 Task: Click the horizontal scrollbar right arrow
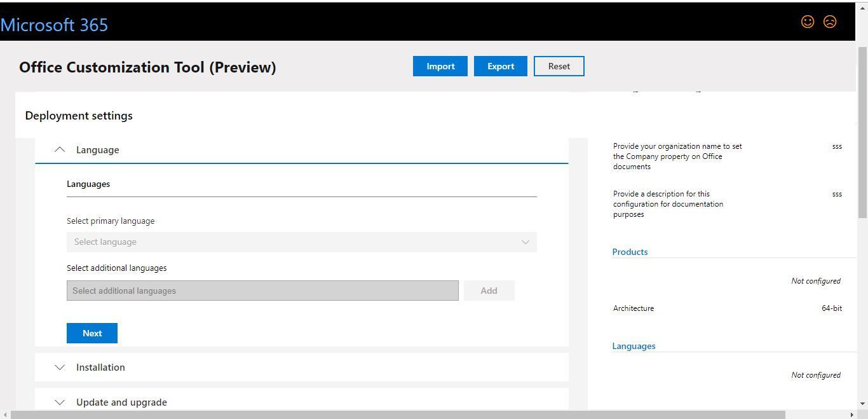click(x=852, y=415)
